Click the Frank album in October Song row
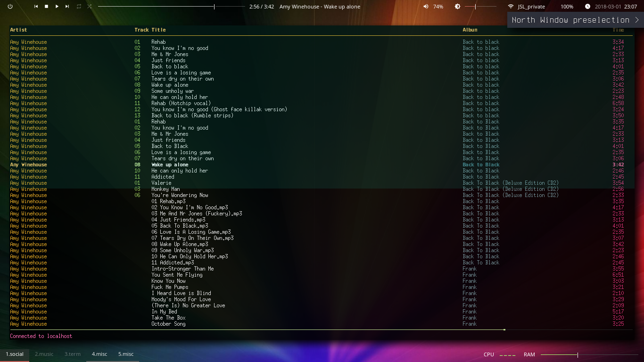Viewport: 644px width, 362px height. click(x=470, y=324)
